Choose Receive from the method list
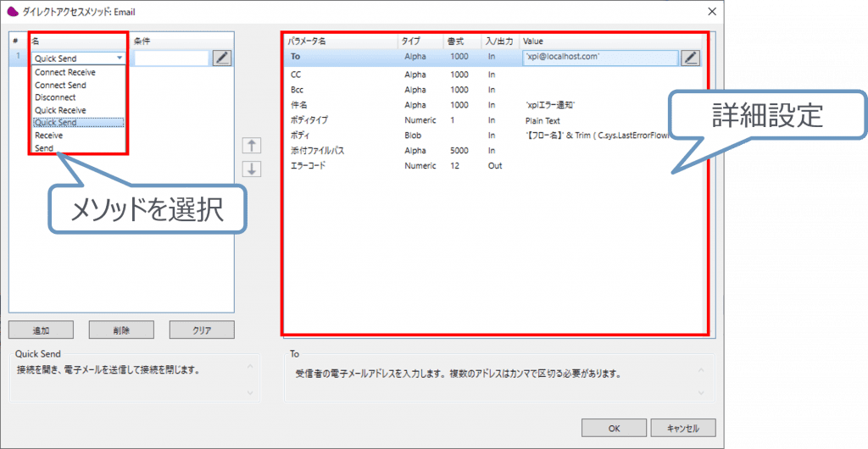The image size is (868, 449). click(x=49, y=135)
